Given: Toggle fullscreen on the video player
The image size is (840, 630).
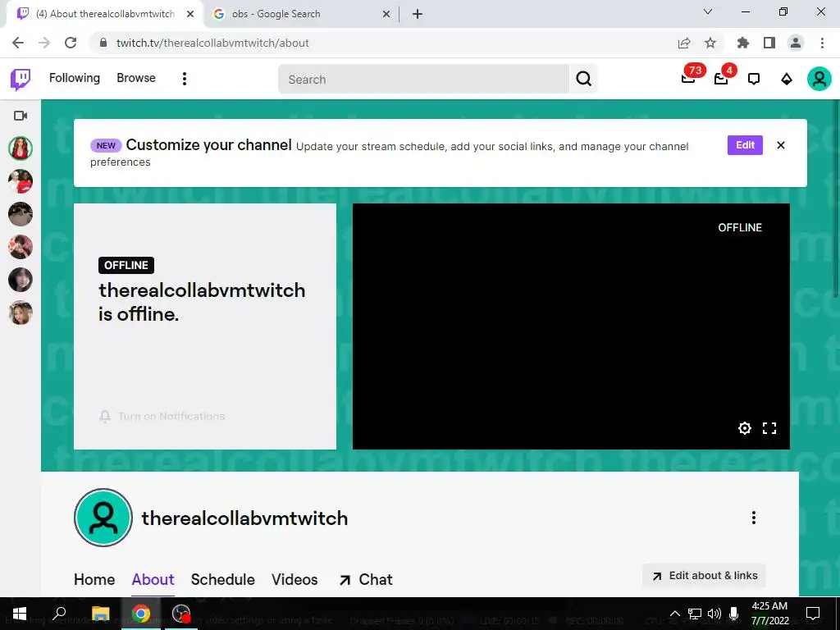Looking at the screenshot, I should [769, 428].
